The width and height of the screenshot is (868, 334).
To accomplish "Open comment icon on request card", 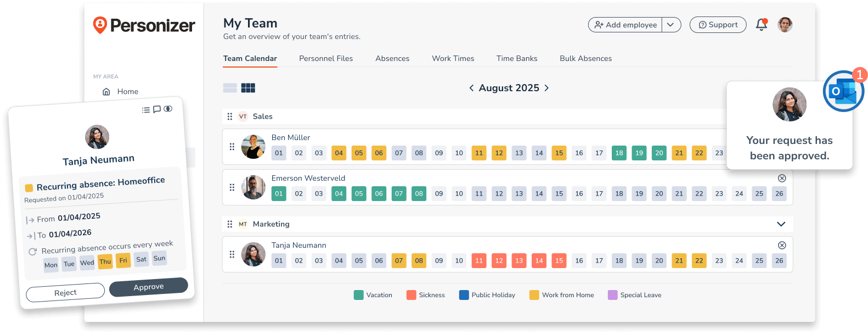I will pyautogui.click(x=157, y=109).
